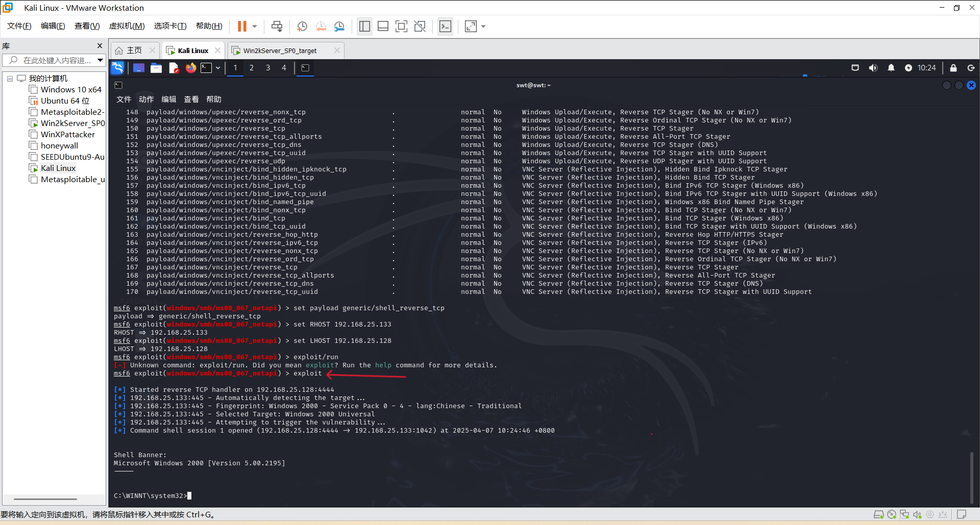Screen dimensions: 980x525
Task: Click the terminal window taskbar button
Action: (305, 68)
